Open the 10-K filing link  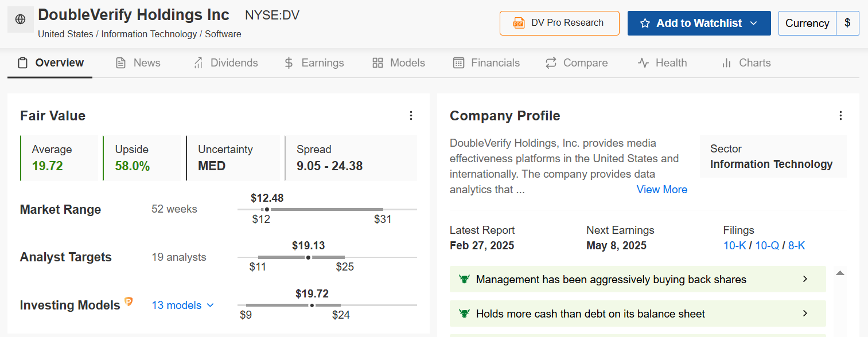735,245
